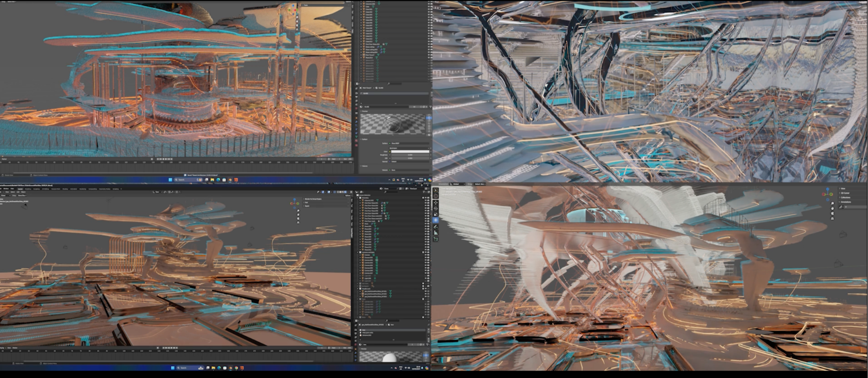Click the zoom magnifier icon below the gizmo
Screen dimensions: 868x378
coord(832,203)
